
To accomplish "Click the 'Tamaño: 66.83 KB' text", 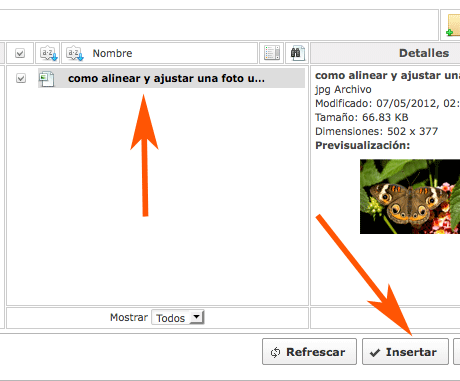I will pos(362,117).
